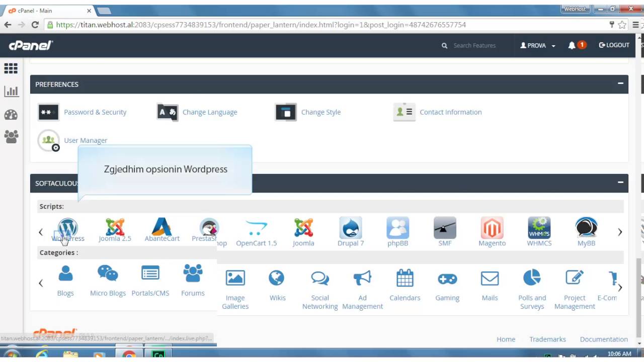Close the cPanel - Main browser tab
Screen dimensions: 644x362
[x=89, y=11]
